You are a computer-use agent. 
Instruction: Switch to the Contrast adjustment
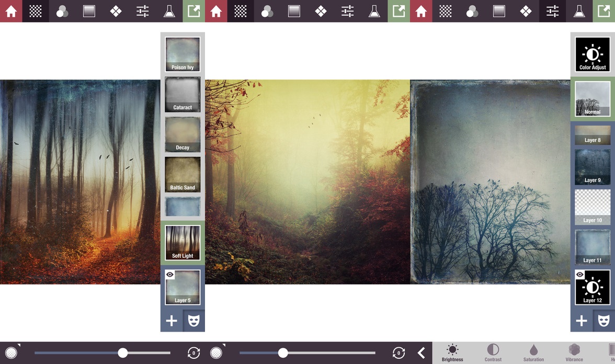coord(493,352)
